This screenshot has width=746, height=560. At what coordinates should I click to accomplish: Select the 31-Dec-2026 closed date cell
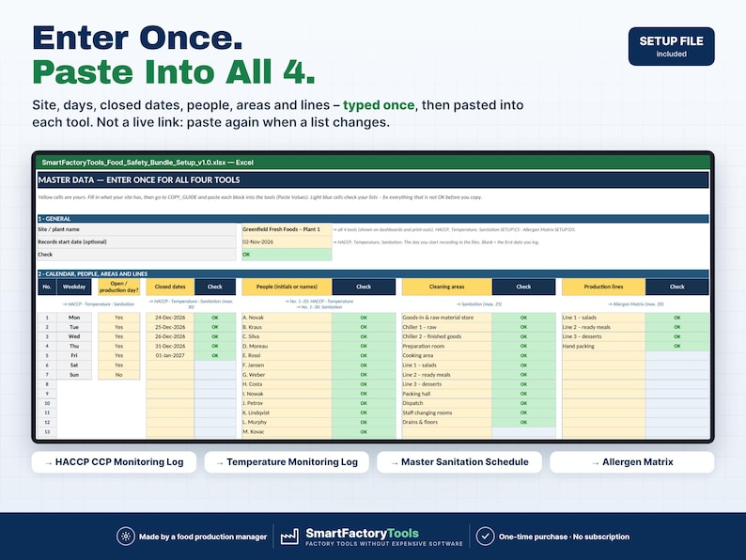pos(170,346)
